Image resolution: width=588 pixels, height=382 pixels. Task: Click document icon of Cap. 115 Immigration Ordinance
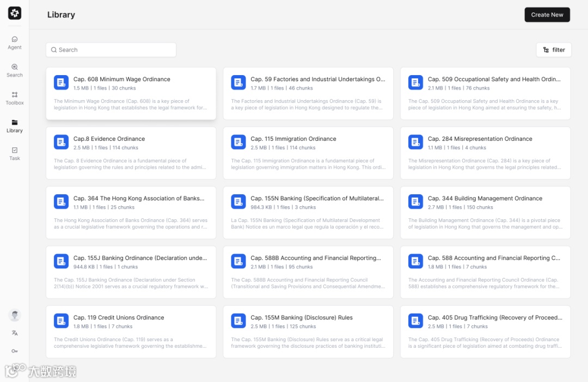238,142
